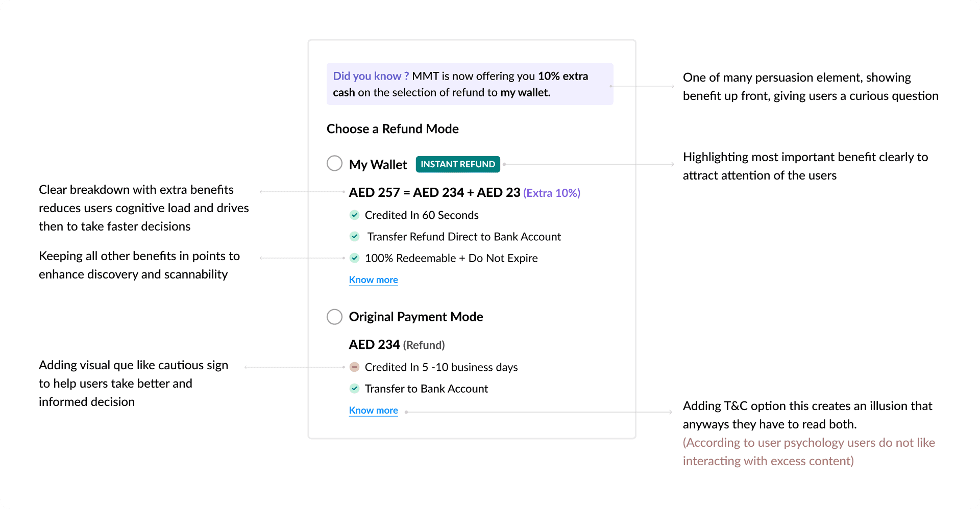
Task: Click the My Wallet option label
Action: point(378,165)
